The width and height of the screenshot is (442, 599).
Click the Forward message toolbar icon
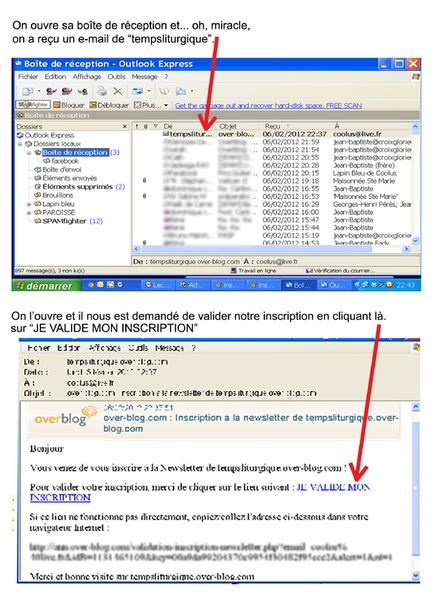point(83,91)
